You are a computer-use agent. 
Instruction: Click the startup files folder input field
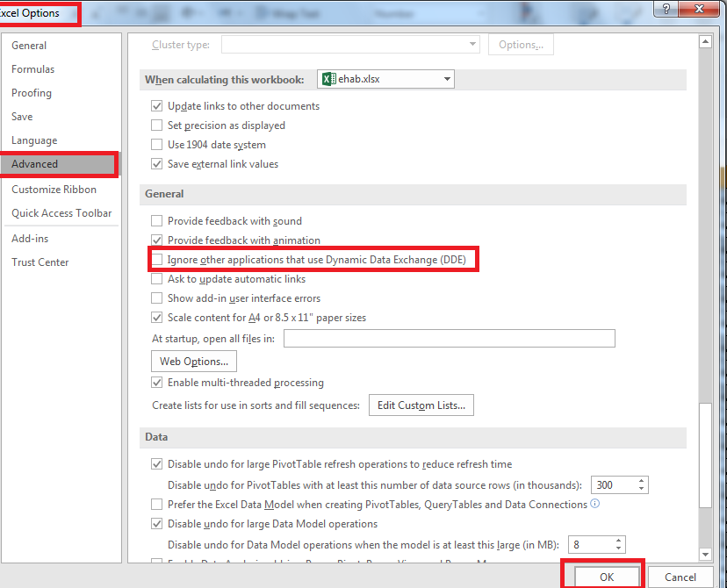(450, 338)
